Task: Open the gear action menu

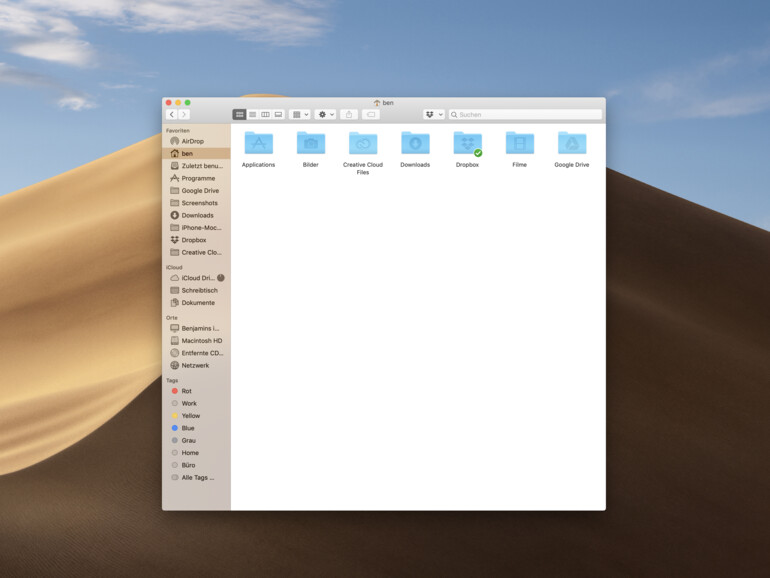Action: [x=326, y=114]
